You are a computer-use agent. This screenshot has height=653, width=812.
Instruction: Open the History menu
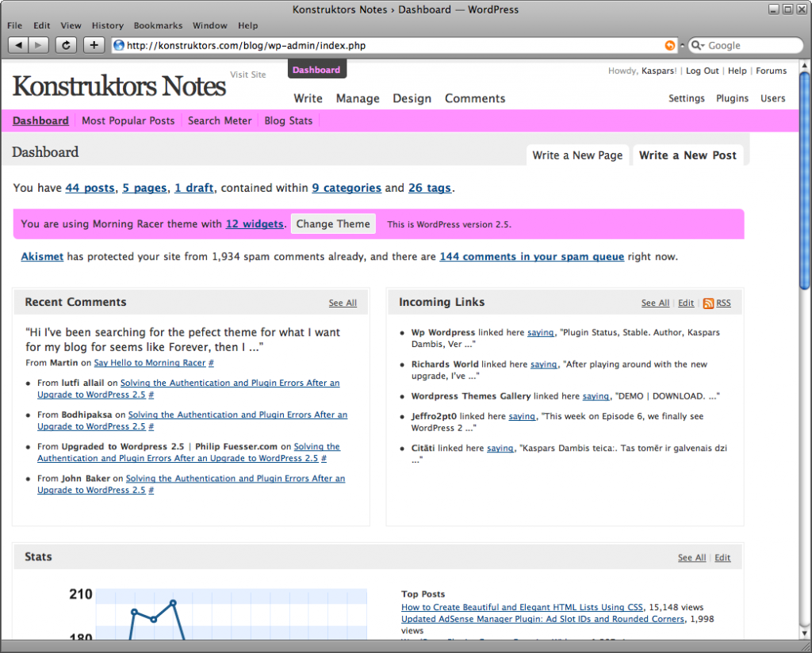(108, 25)
